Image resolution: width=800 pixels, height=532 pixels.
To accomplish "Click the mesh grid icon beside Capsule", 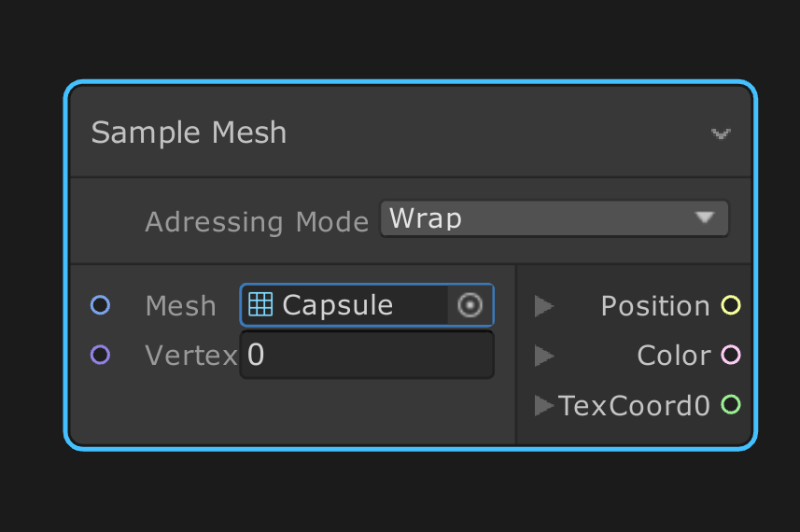I will (260, 305).
